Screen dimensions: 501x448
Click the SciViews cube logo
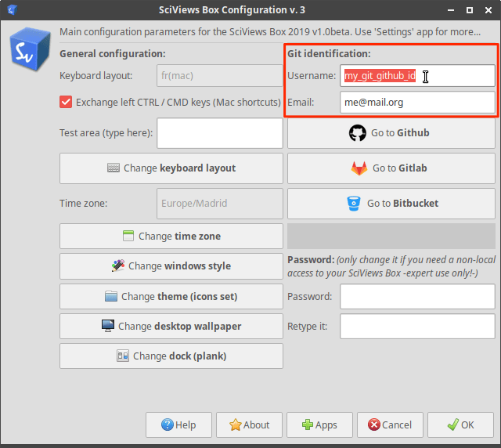(31, 49)
